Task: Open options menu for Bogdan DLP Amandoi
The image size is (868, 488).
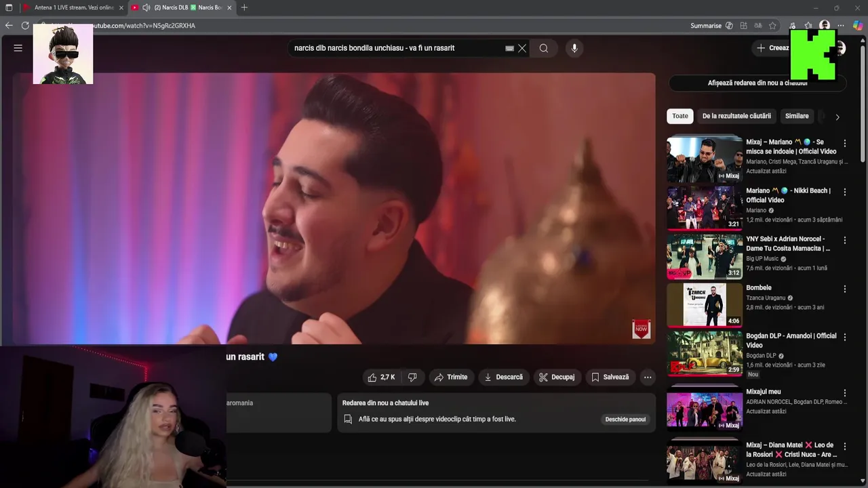Action: (845, 337)
